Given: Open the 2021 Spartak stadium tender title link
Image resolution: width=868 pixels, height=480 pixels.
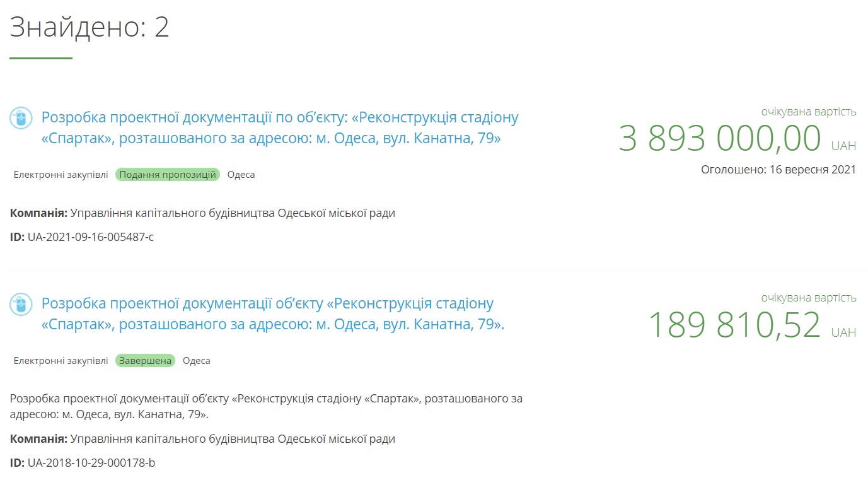Looking at the screenshot, I should coord(279,127).
